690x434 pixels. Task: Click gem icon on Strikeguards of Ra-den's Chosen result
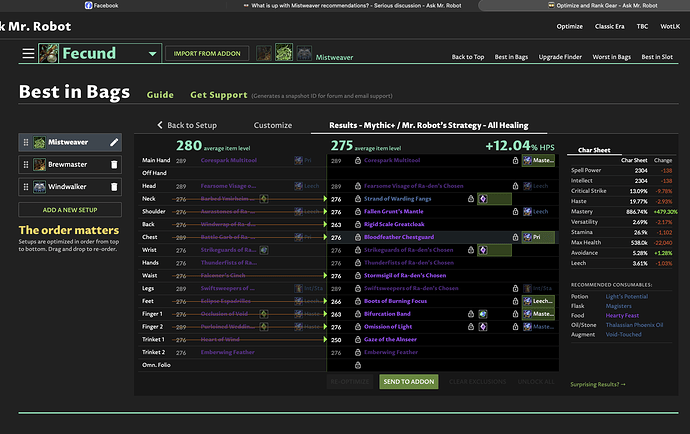[483, 250]
